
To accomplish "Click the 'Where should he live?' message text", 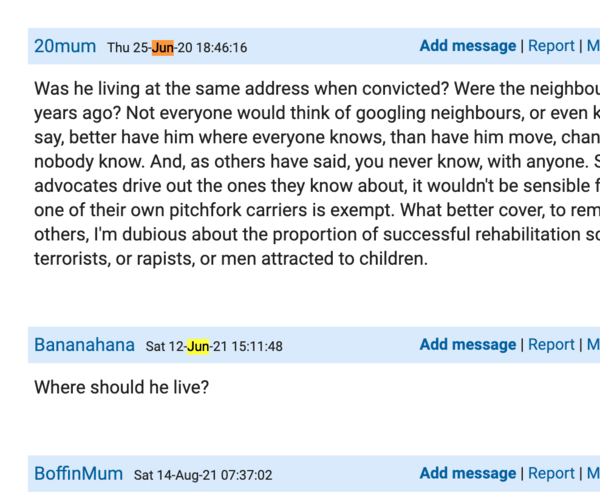I will pyautogui.click(x=121, y=387).
